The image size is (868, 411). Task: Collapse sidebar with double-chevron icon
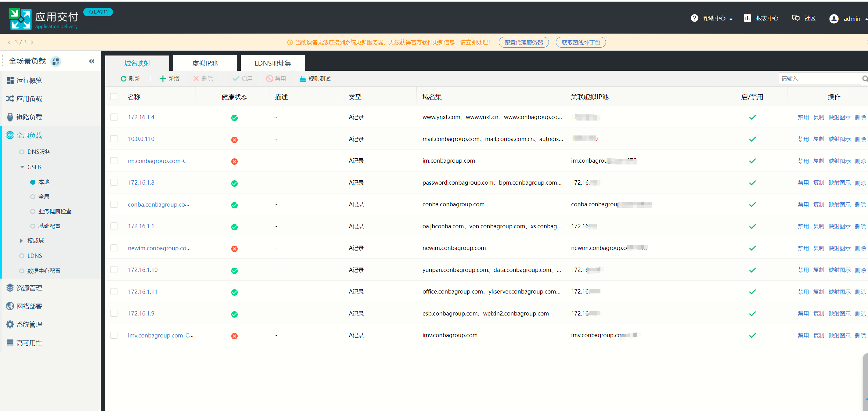coord(92,61)
